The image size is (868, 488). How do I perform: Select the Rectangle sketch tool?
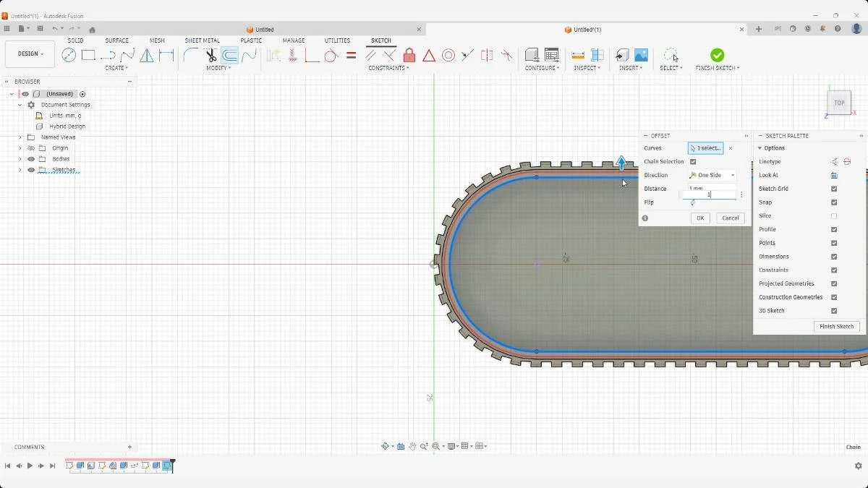click(90, 55)
